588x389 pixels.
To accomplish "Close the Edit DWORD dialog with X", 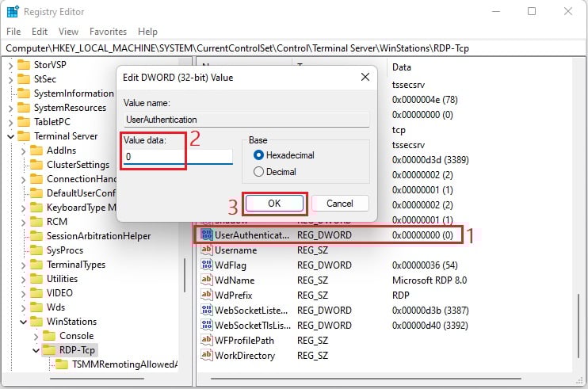I will (x=365, y=77).
